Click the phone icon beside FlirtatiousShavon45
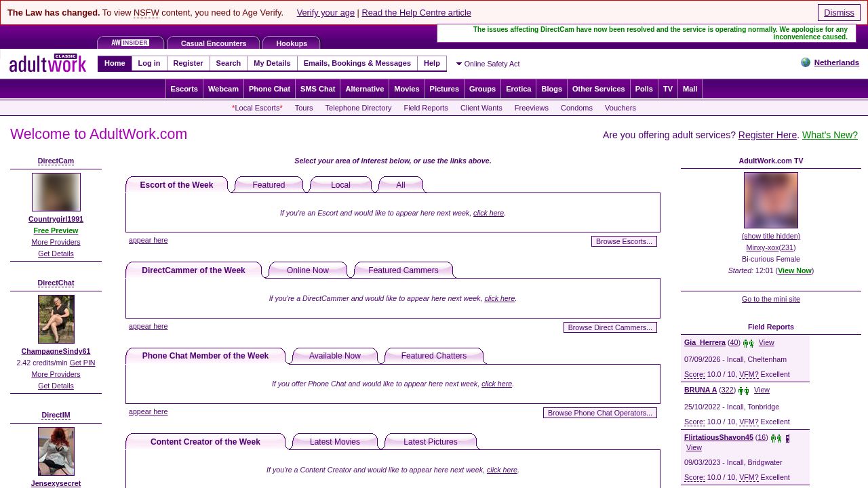 coord(788,439)
